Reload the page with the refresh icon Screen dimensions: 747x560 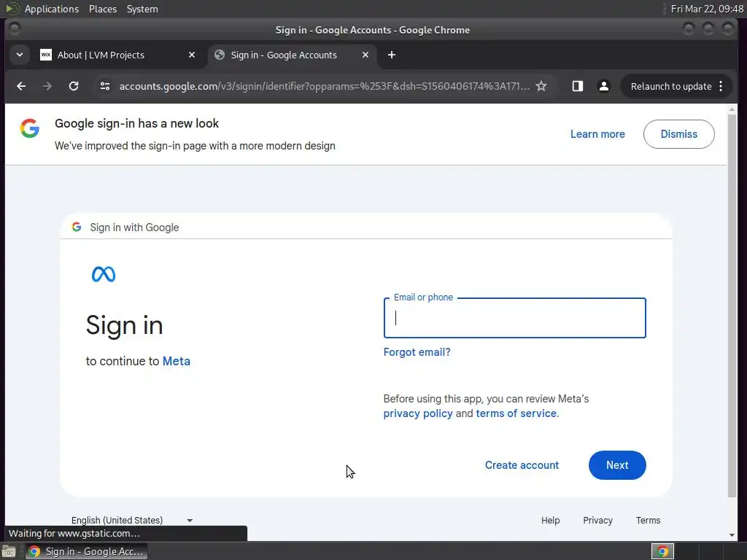[x=74, y=86]
